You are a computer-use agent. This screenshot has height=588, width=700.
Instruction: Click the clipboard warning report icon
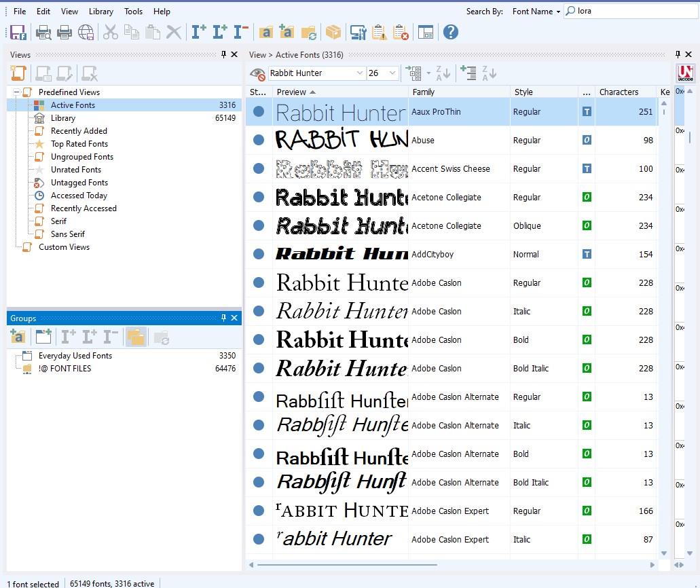[x=379, y=32]
